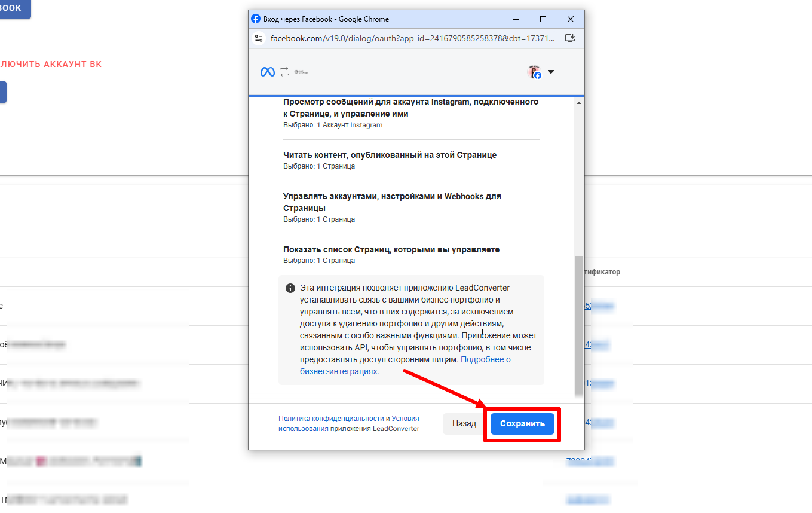Follow the Подробнее о бизнес-интеграциях link
Viewport: 812px width, 513px height.
(485, 359)
